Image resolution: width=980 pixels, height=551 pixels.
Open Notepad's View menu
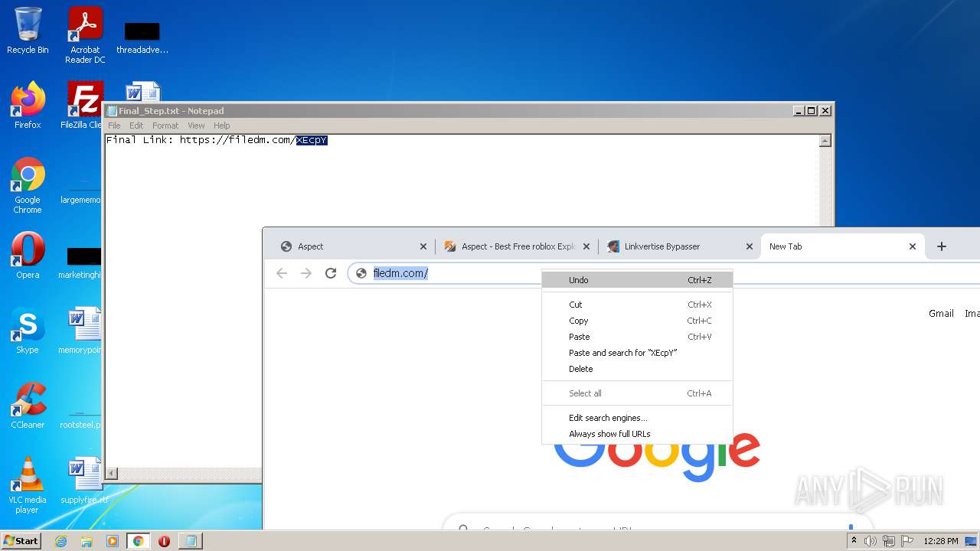pos(196,126)
